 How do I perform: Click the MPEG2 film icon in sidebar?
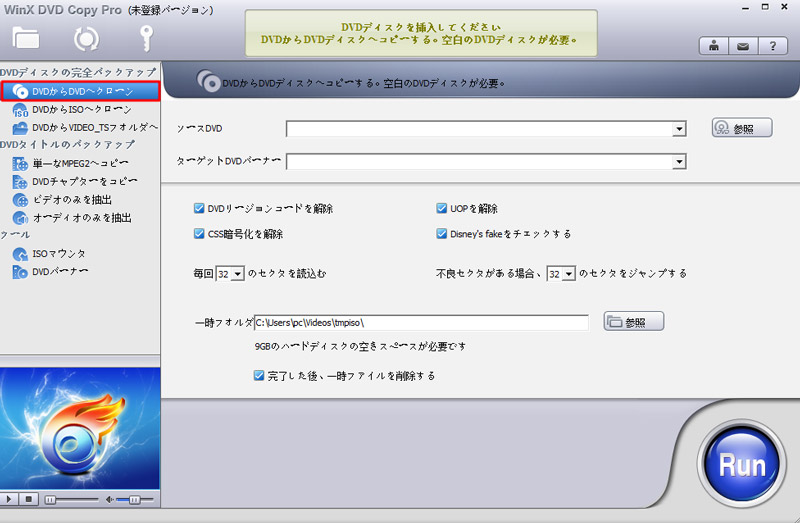(x=20, y=164)
